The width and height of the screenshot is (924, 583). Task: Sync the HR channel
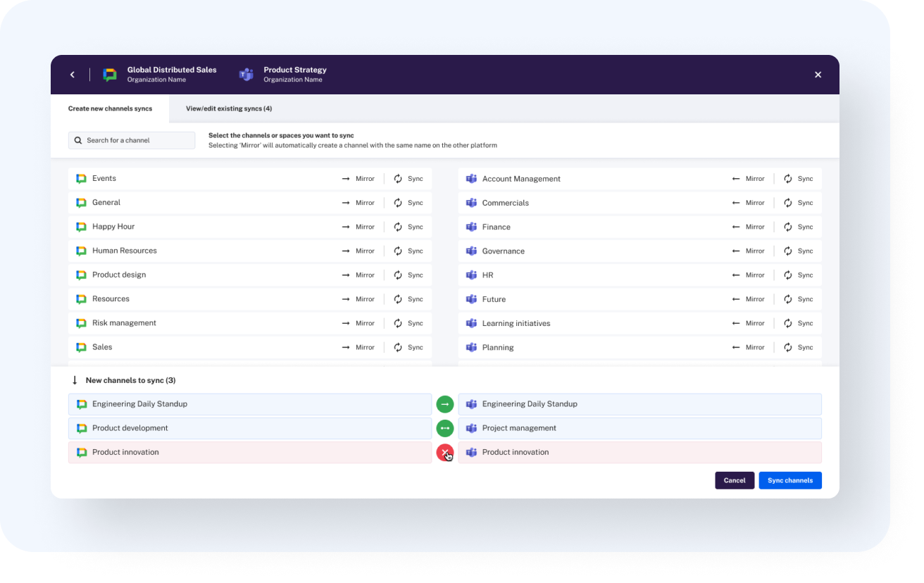tap(799, 275)
